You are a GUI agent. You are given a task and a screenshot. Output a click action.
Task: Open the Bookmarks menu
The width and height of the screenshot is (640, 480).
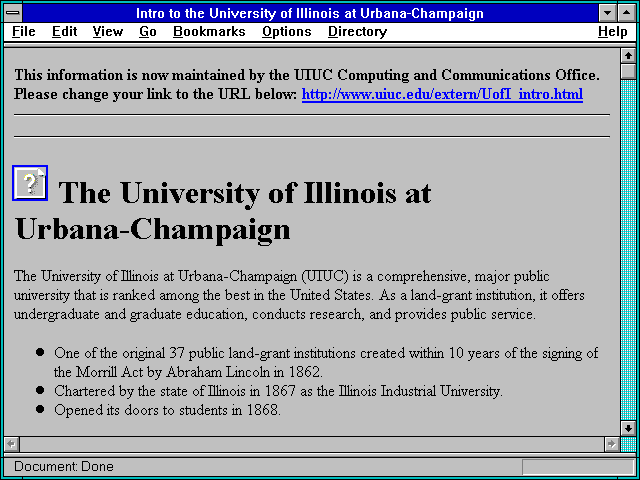point(209,32)
